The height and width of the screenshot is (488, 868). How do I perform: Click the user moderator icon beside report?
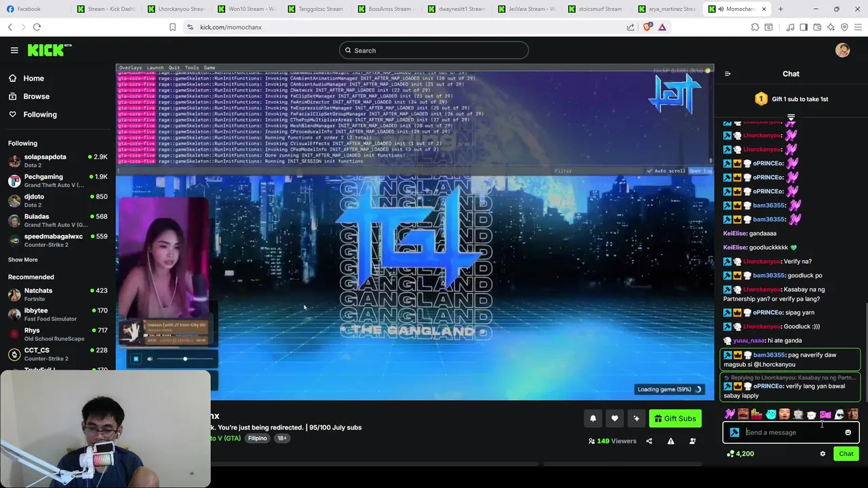coord(692,441)
